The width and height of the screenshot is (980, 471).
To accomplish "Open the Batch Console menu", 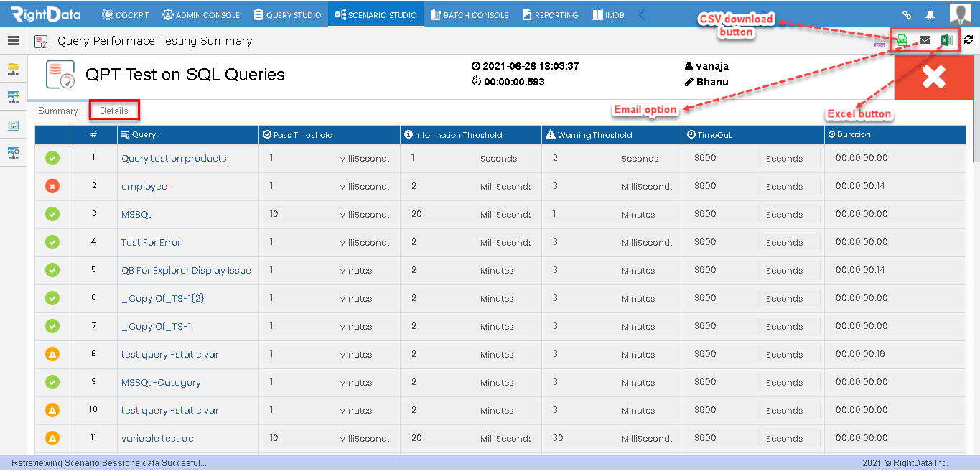I will [469, 14].
